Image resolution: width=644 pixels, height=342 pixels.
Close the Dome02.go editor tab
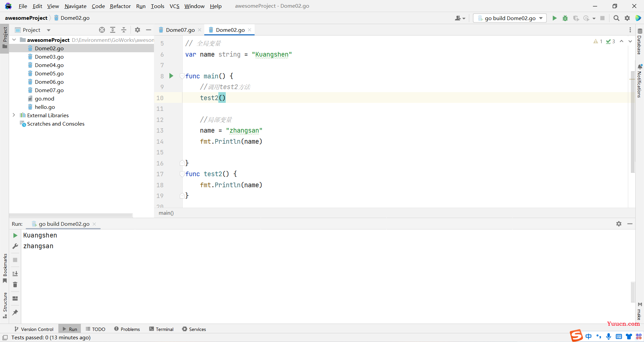tap(250, 30)
